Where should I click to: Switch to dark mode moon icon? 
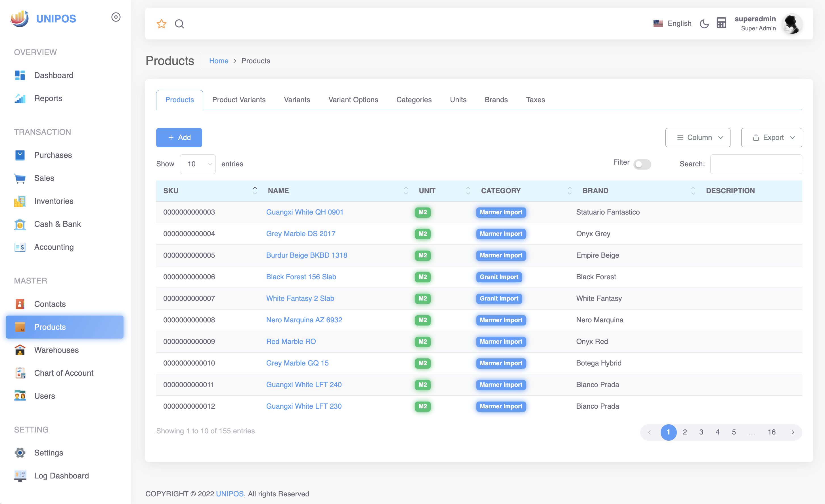704,24
